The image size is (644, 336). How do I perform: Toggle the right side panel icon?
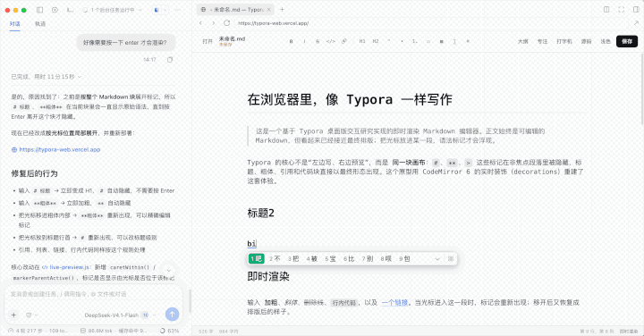pos(636,10)
